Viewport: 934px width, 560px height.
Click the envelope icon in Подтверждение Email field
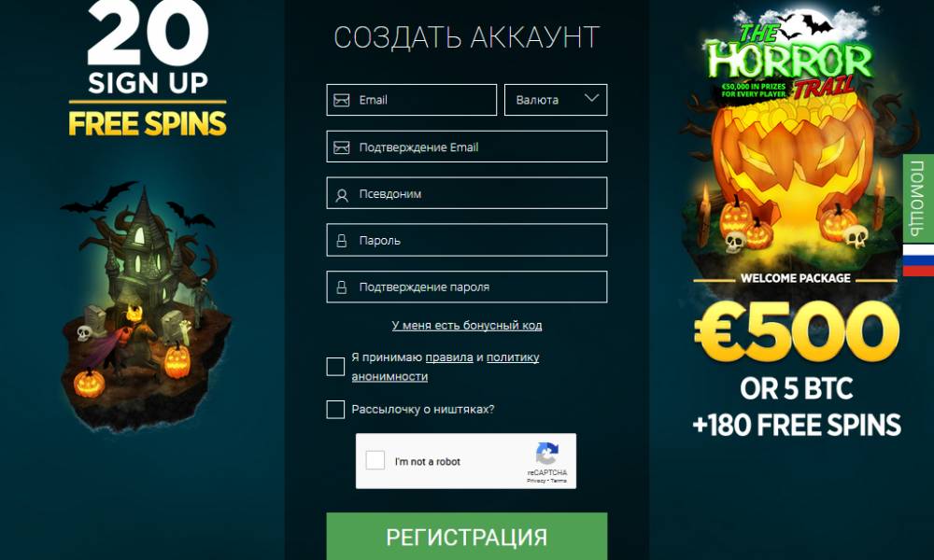pos(341,147)
